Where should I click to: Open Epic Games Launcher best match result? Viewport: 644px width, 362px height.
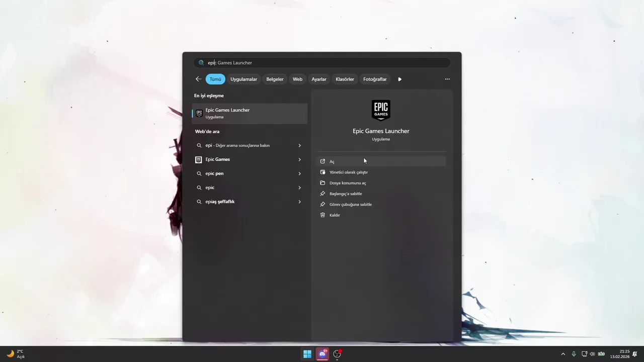(x=250, y=113)
